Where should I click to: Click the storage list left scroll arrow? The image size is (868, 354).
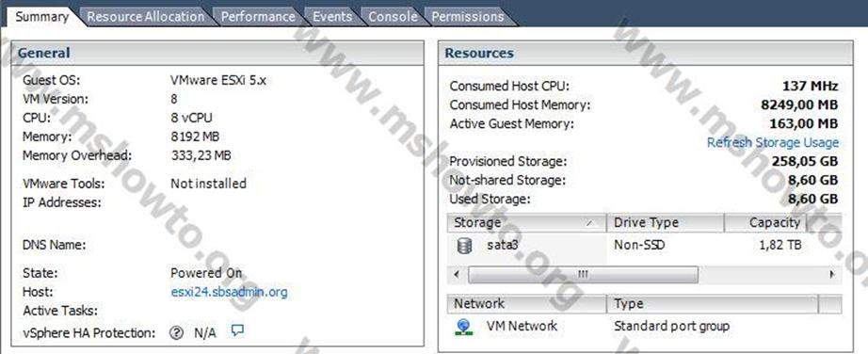[457, 274]
